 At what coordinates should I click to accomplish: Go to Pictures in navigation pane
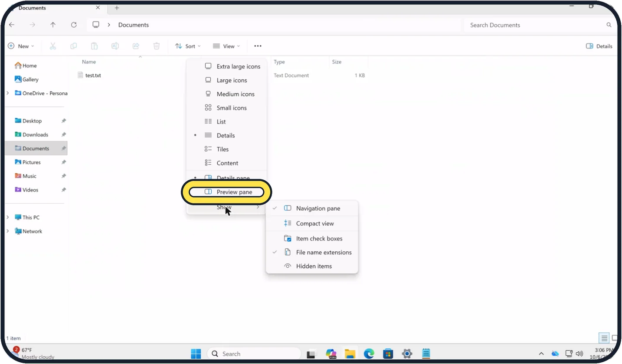(36, 162)
